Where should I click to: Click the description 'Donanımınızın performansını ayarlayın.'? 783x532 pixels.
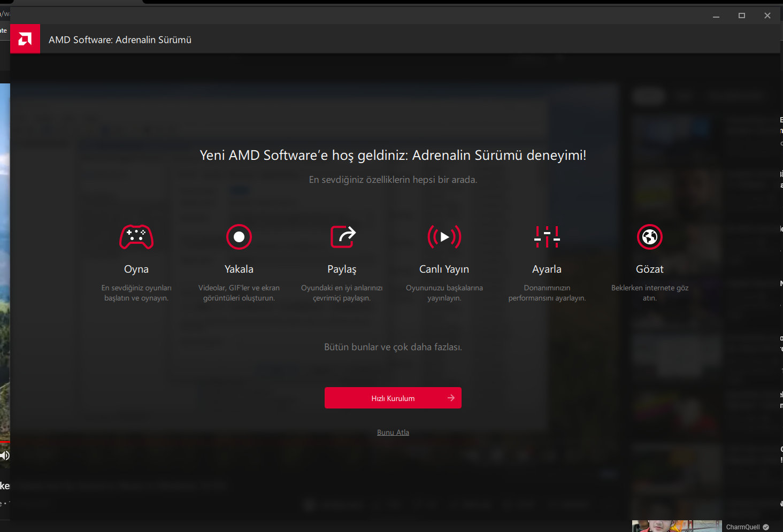547,293
